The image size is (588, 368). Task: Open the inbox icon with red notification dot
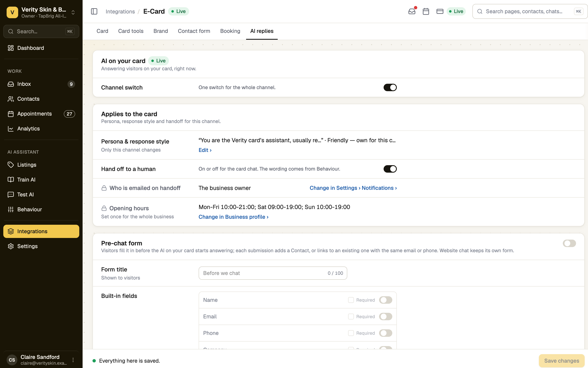pos(412,11)
